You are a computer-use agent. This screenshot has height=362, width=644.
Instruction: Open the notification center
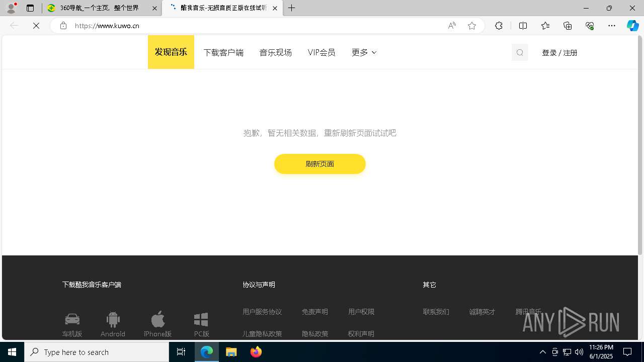click(x=627, y=352)
